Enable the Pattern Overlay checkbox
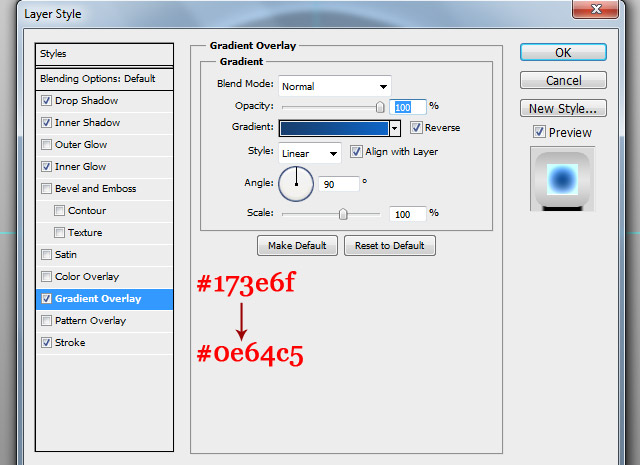640x465 pixels. click(47, 321)
